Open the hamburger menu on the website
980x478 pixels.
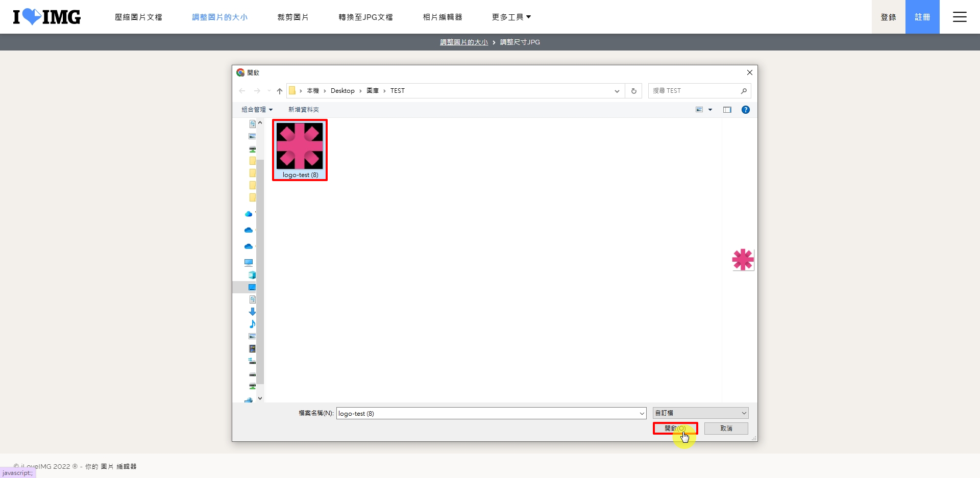pos(960,17)
